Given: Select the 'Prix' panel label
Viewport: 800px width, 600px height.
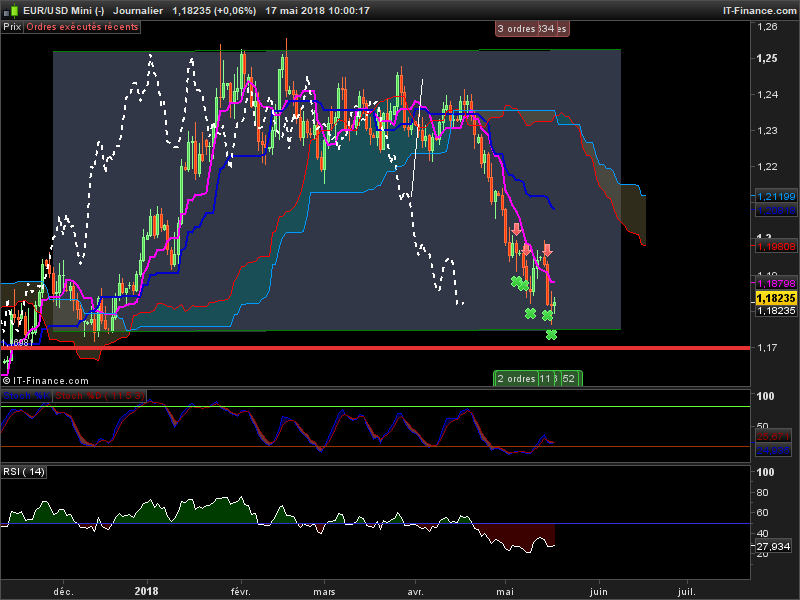Looking at the screenshot, I should 12,27.
